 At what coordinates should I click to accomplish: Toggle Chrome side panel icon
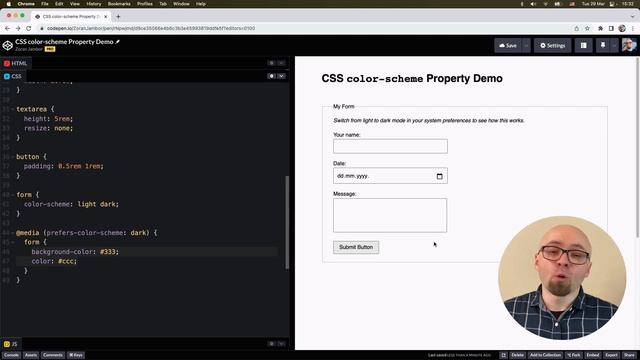pyautogui.click(x=611, y=28)
